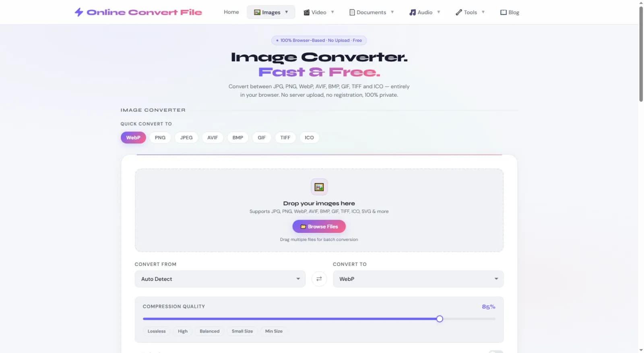
Task: Expand the Audio menu arrow
Action: pos(439,12)
